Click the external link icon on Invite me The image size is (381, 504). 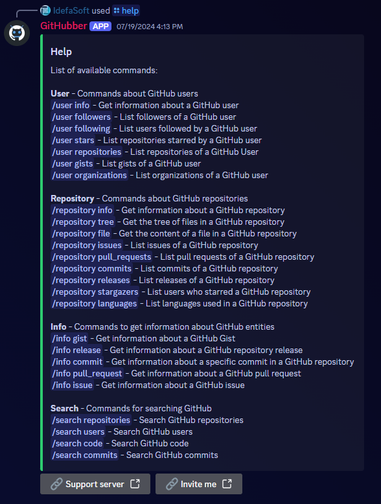[x=227, y=484]
